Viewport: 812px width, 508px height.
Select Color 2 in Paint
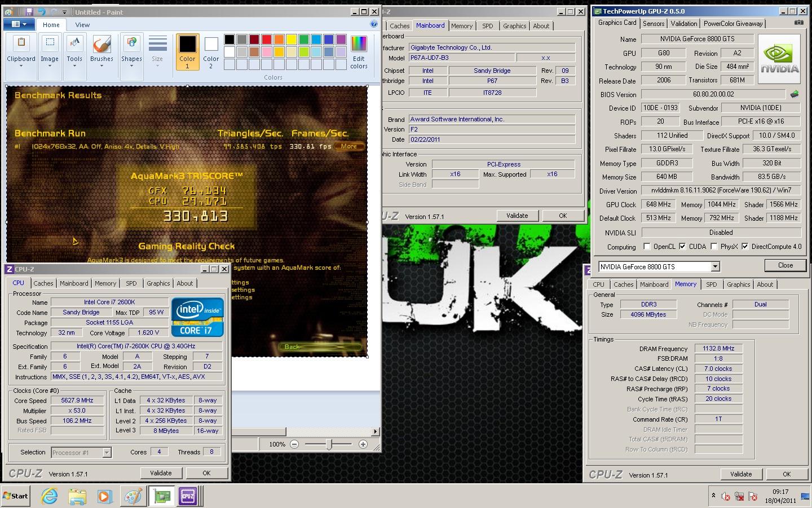(x=211, y=52)
